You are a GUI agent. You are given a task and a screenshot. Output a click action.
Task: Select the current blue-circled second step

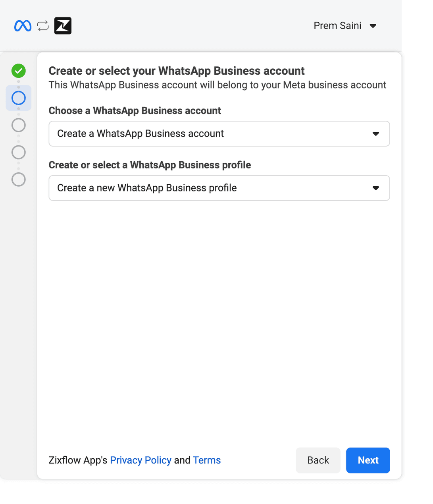19,98
